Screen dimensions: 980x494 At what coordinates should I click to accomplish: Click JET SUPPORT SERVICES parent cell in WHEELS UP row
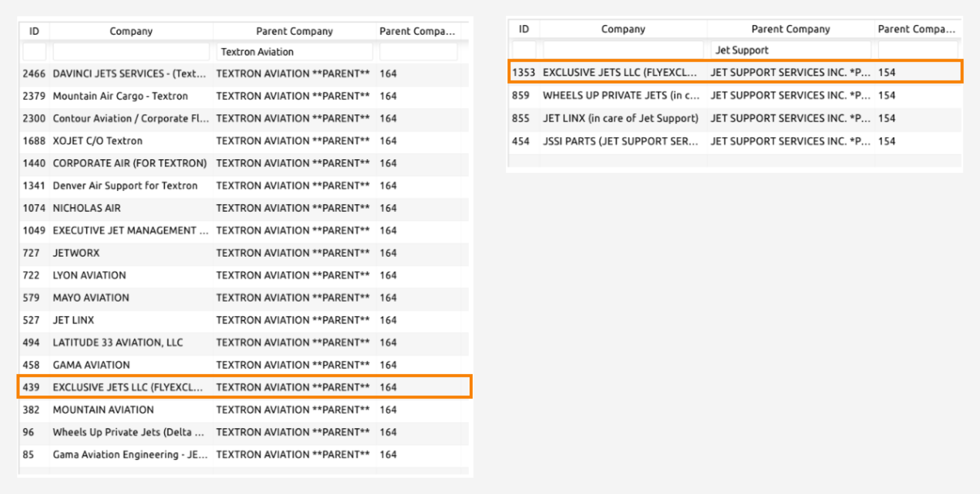791,95
